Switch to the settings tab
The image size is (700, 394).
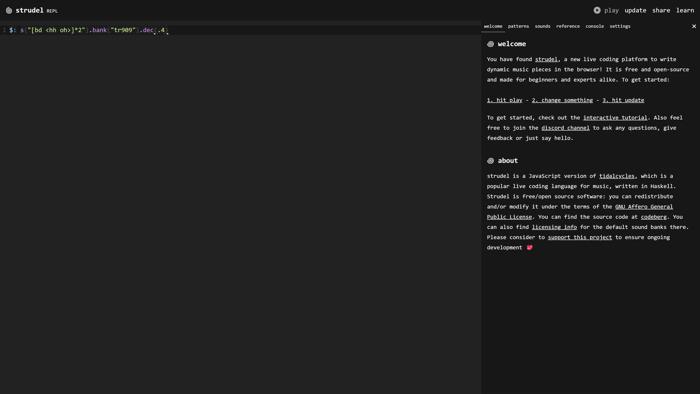click(x=620, y=26)
